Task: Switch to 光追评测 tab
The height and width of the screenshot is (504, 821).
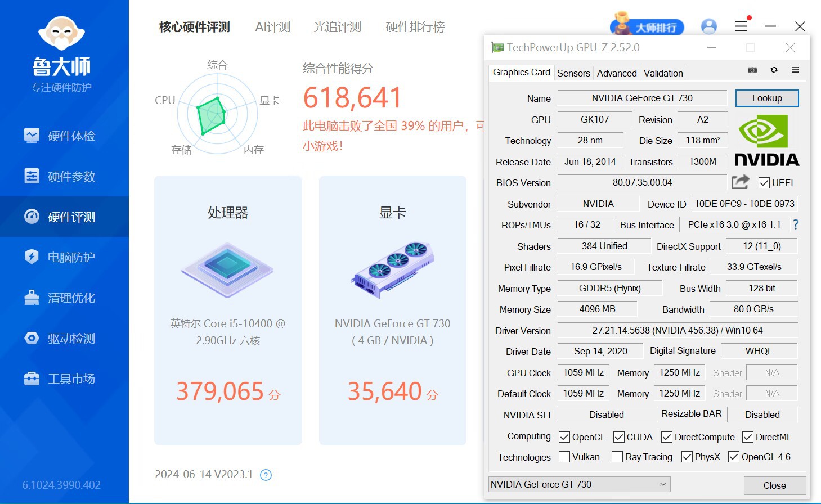Action: pyautogui.click(x=337, y=27)
